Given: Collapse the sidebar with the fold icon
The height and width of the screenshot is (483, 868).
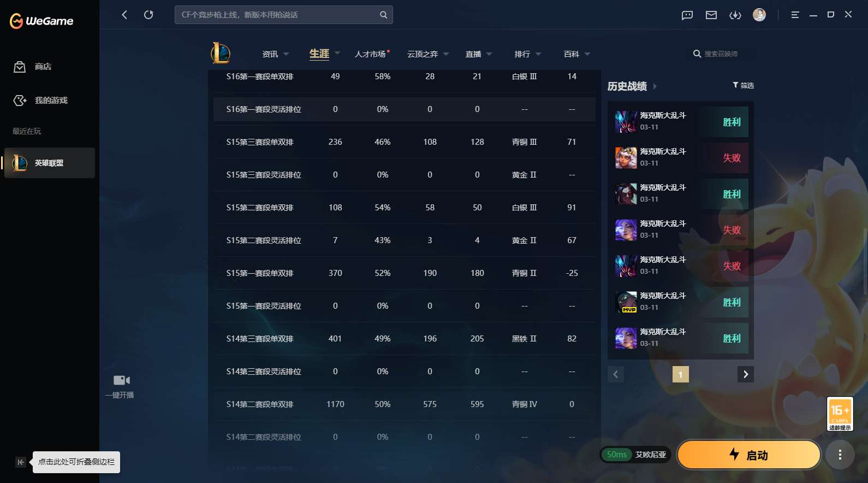Looking at the screenshot, I should tap(20, 462).
